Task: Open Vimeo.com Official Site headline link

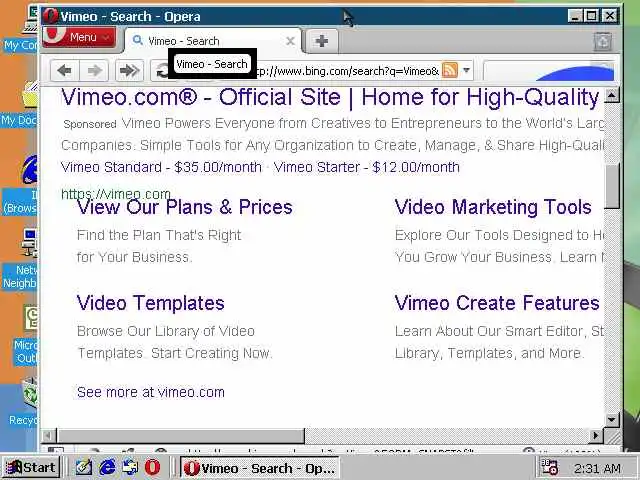Action: pos(330,98)
